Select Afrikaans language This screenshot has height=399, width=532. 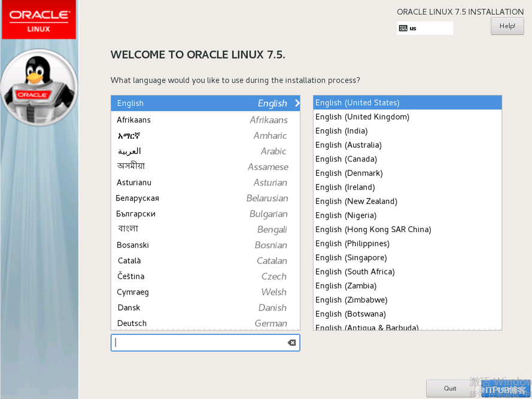[x=205, y=120]
